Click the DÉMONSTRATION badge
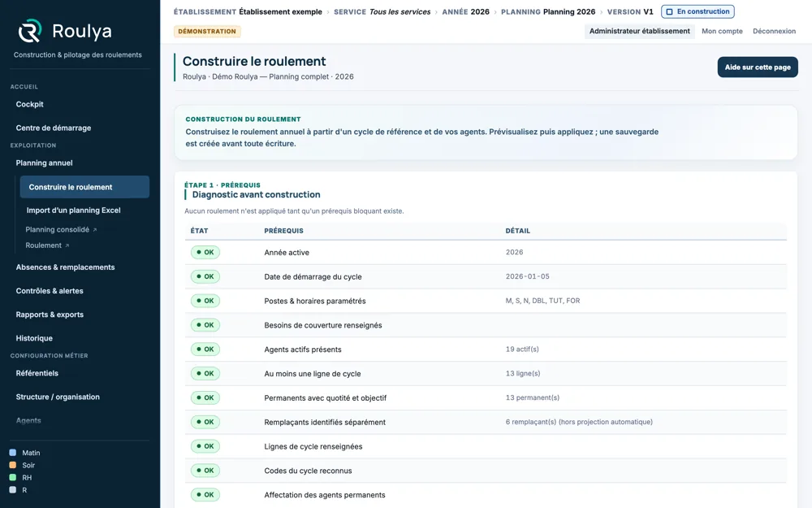Viewport: 812px width, 508px height. [207, 32]
